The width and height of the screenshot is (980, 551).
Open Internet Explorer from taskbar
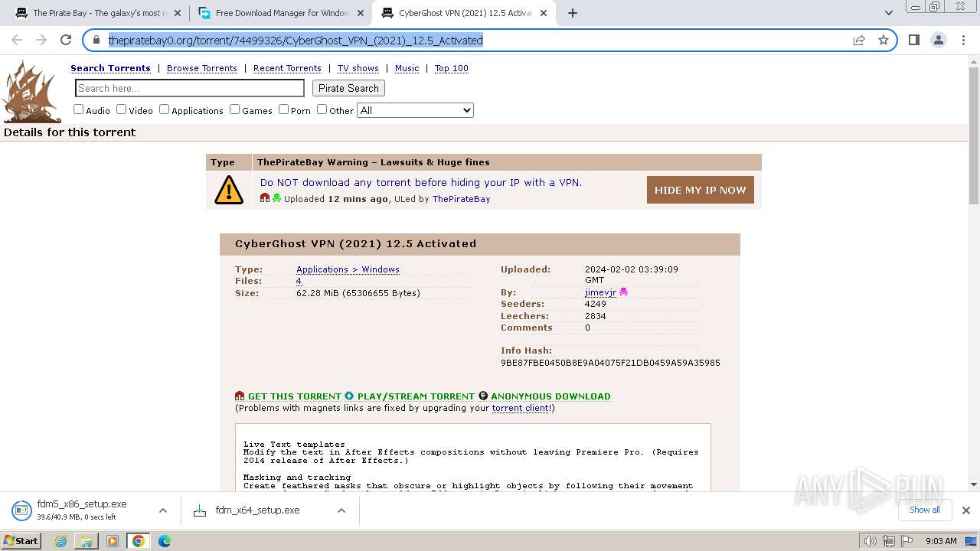pos(61,541)
